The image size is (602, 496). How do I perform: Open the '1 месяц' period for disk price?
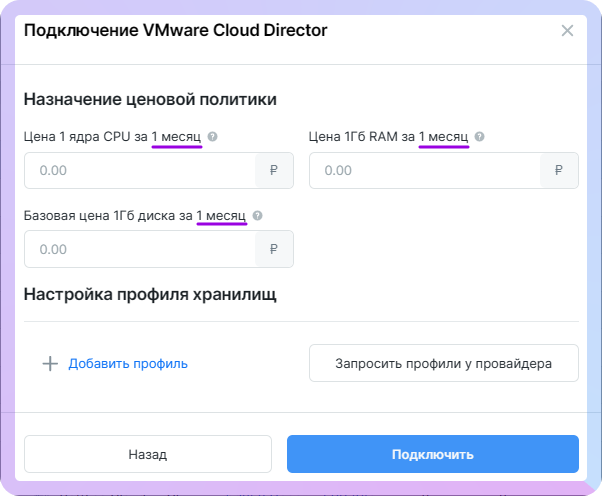click(x=222, y=216)
